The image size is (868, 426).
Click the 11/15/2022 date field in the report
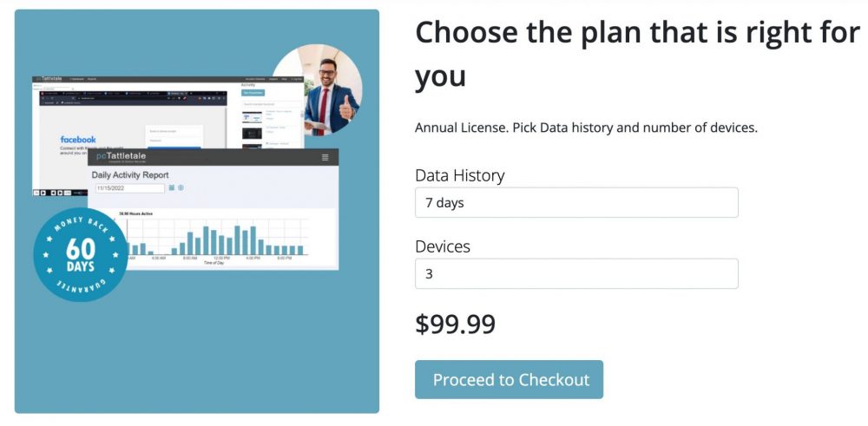point(130,188)
